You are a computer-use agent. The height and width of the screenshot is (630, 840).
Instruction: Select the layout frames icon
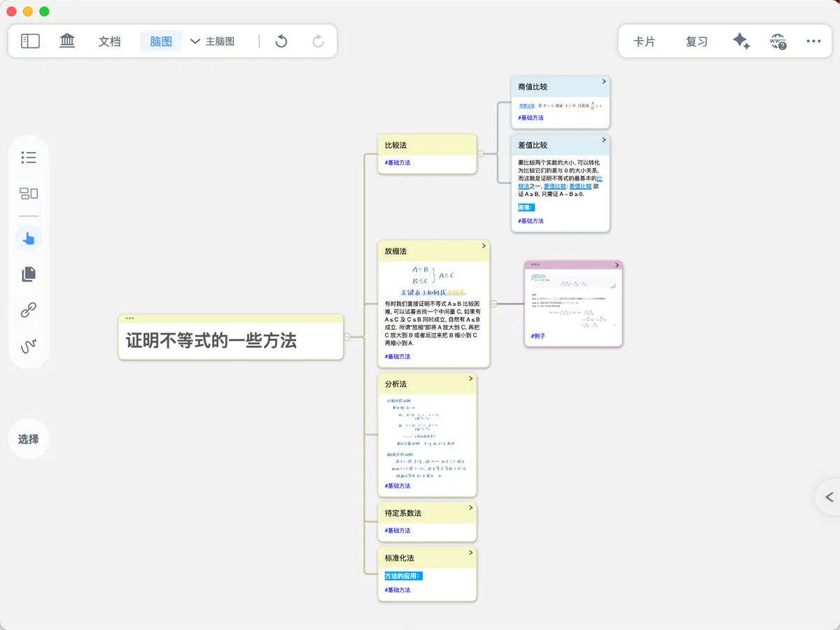[29, 193]
